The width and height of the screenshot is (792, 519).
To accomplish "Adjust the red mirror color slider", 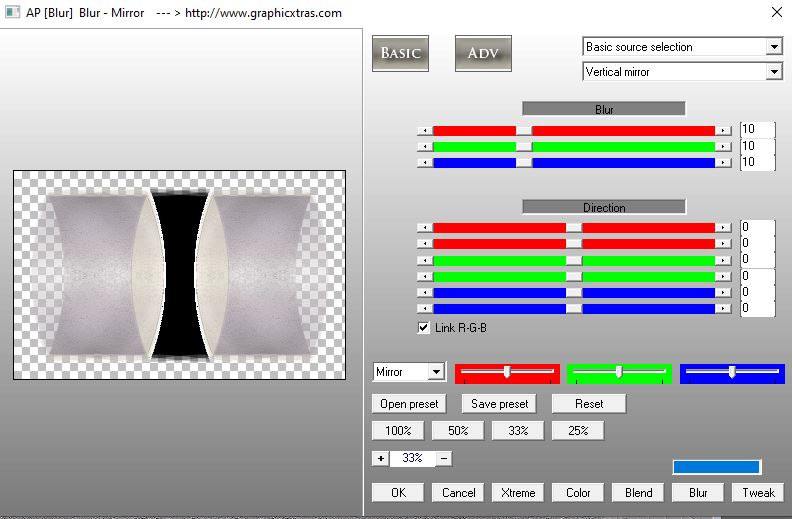I will tap(507, 374).
